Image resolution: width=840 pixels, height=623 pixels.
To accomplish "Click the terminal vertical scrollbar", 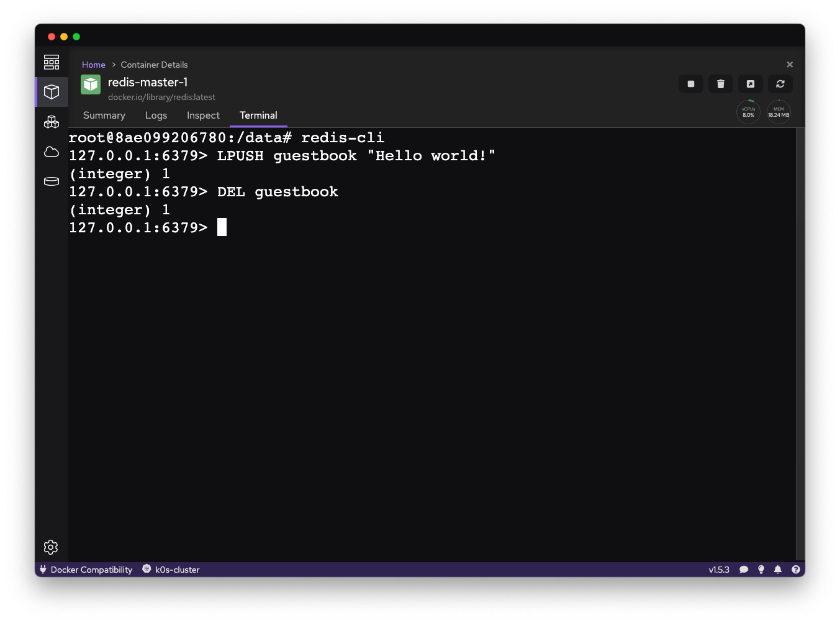I will [x=800, y=343].
